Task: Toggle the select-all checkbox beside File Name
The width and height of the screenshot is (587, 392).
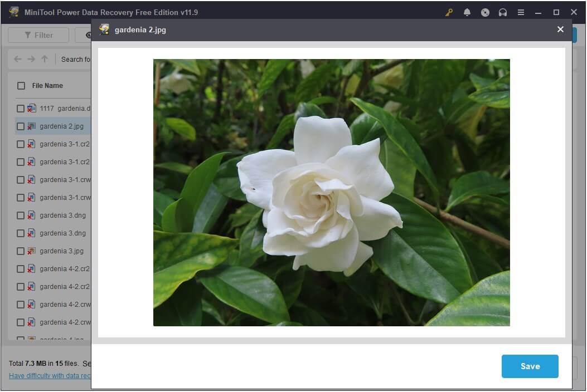Action: [x=21, y=86]
